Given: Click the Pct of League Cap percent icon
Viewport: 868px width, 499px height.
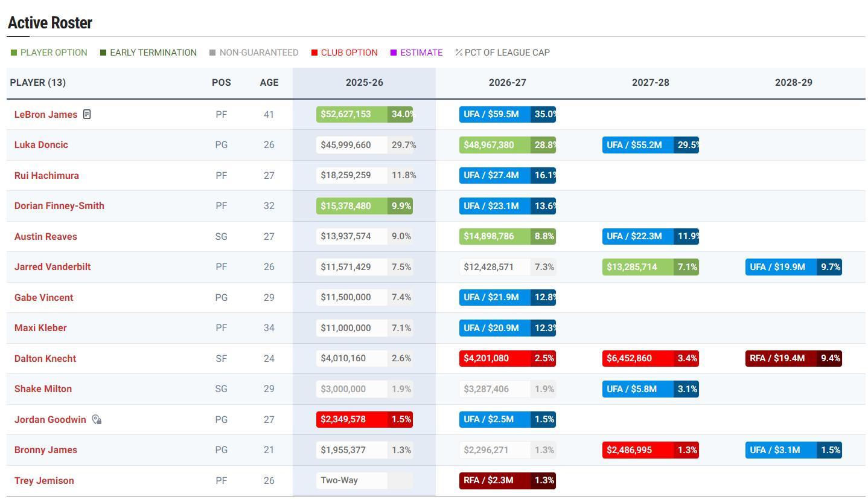Looking at the screenshot, I should [459, 53].
